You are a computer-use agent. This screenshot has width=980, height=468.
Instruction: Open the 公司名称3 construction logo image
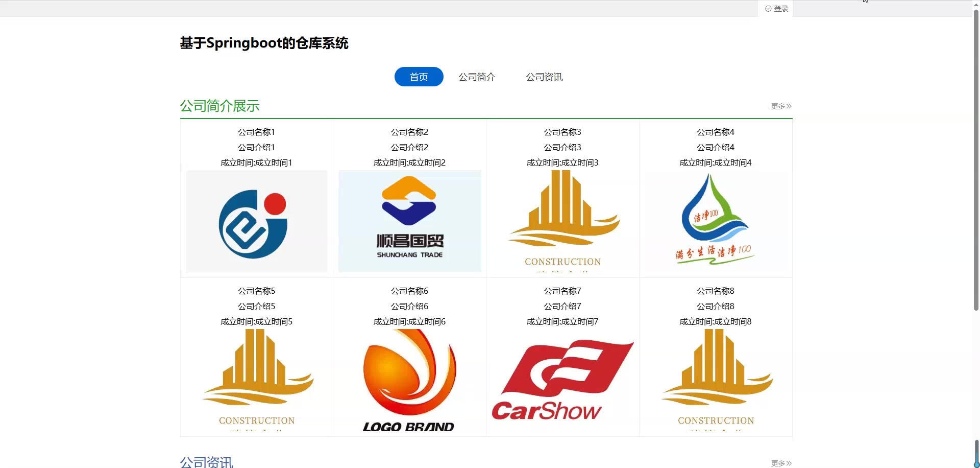click(x=563, y=221)
